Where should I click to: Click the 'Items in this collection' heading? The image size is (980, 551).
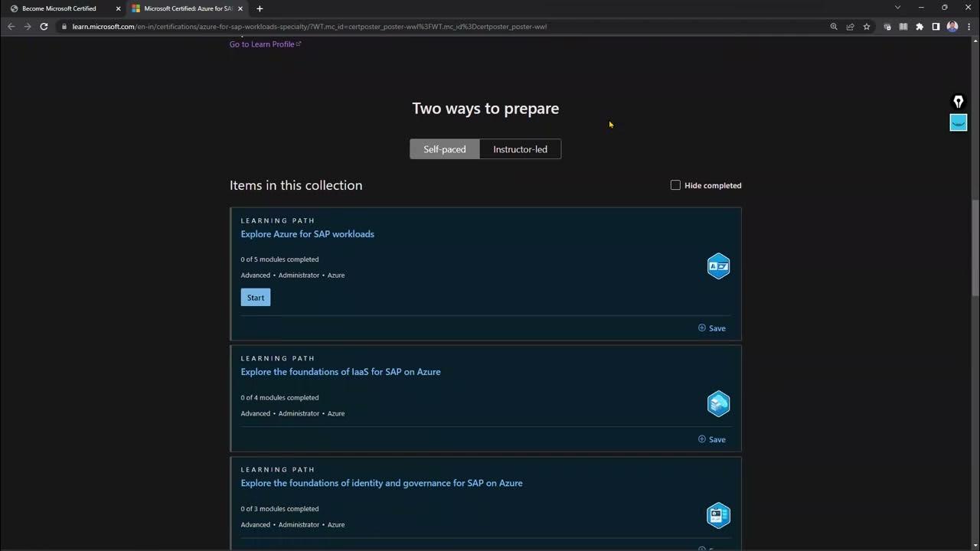pyautogui.click(x=296, y=185)
